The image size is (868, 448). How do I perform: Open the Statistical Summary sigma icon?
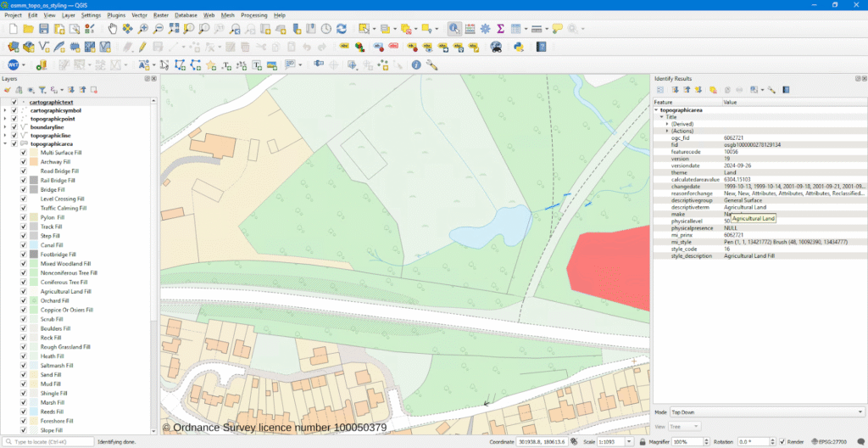click(500, 29)
